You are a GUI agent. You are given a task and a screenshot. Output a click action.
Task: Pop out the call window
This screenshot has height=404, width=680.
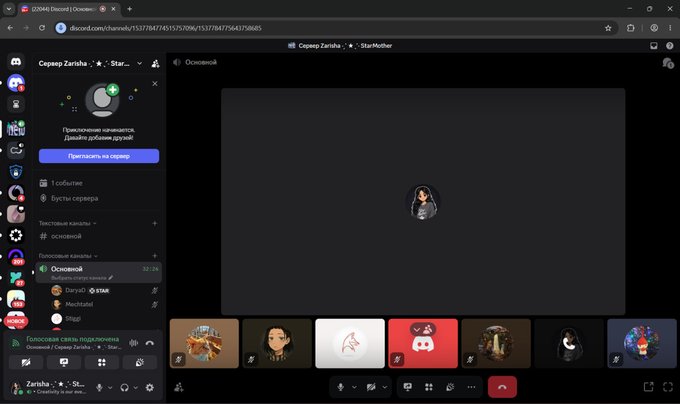(648, 387)
